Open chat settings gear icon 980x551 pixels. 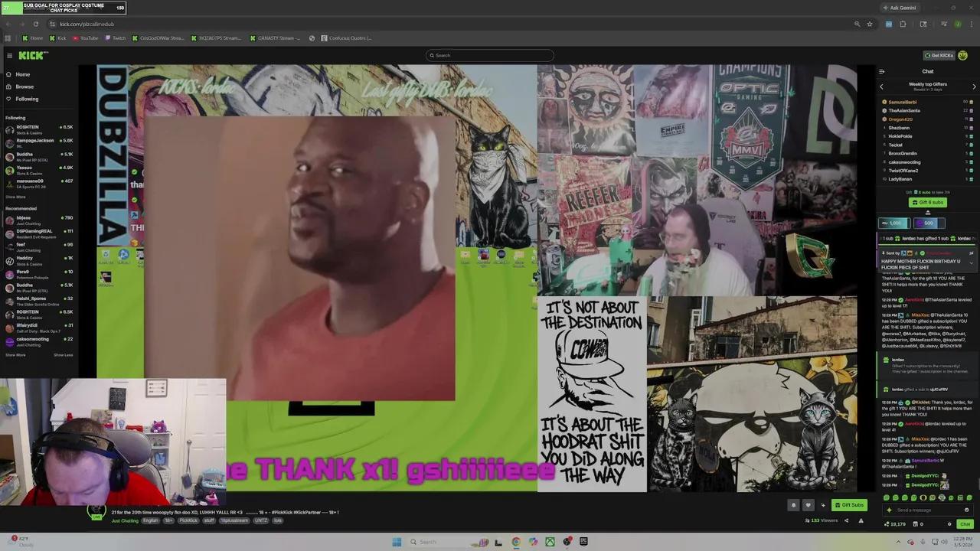pyautogui.click(x=949, y=524)
